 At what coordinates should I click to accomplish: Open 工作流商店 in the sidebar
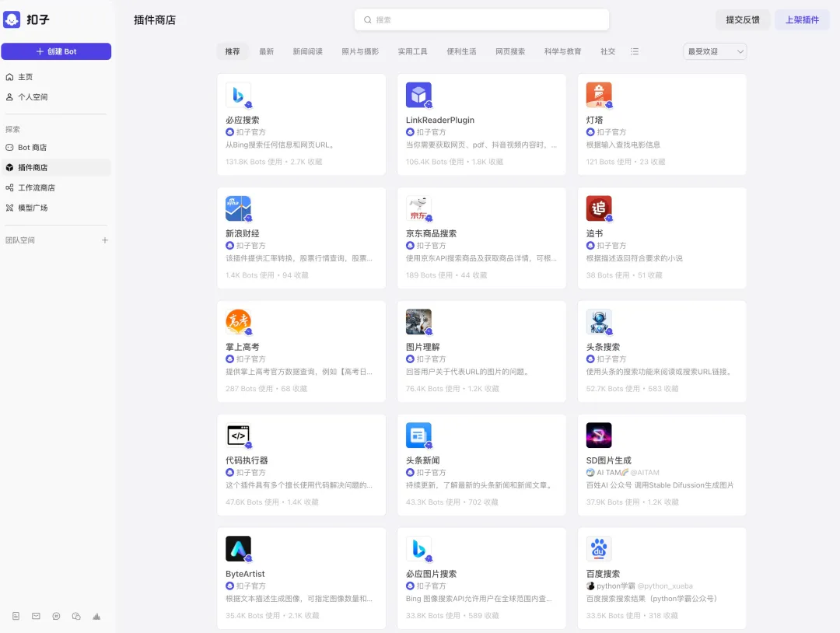click(37, 187)
